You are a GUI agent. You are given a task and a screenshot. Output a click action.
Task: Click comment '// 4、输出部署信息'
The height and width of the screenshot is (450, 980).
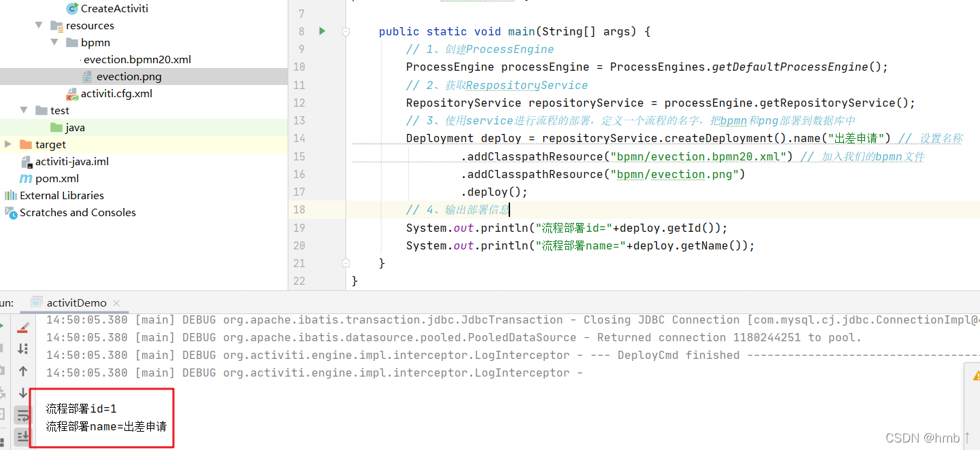(x=457, y=209)
